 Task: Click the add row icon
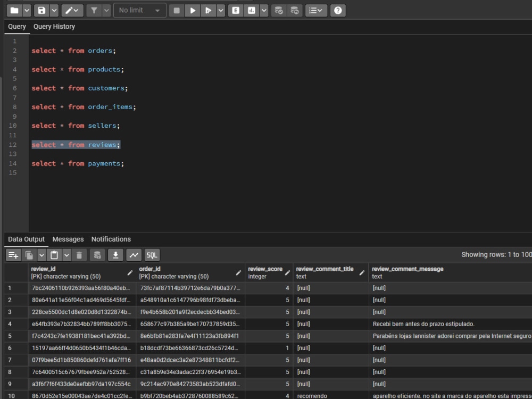tap(14, 255)
